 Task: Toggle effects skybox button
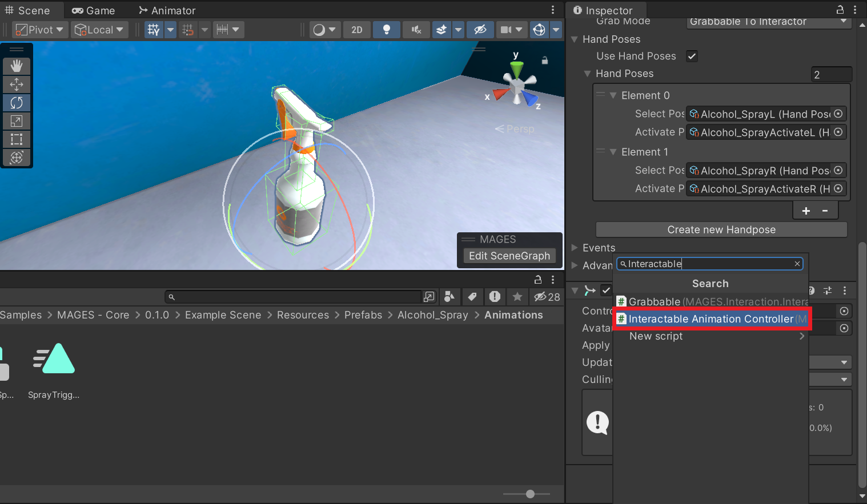[x=441, y=30]
